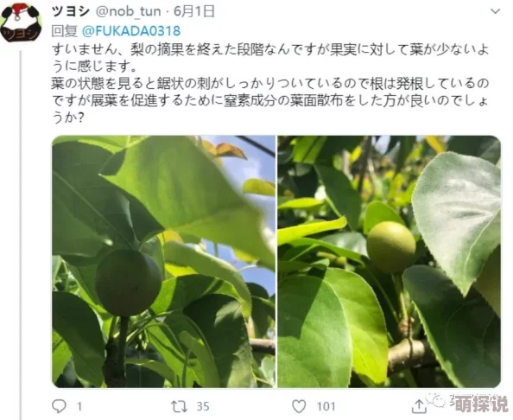Open the ツヨシ display name profile

tap(70, 11)
